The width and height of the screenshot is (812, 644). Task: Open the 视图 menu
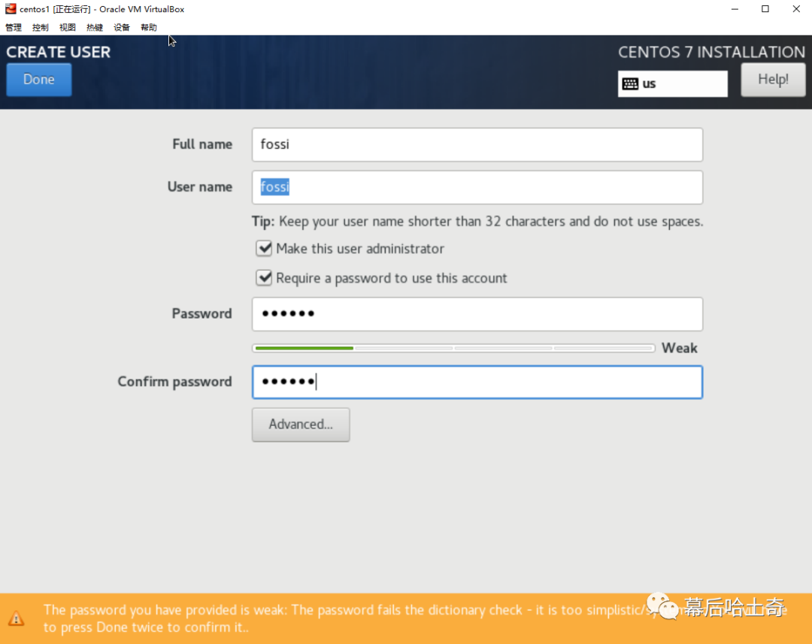[68, 28]
